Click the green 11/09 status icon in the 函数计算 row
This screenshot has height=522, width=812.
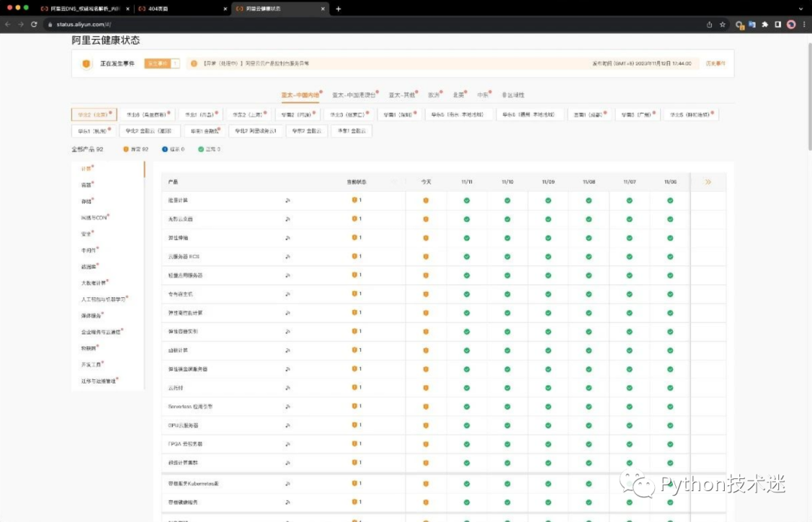[x=548, y=351]
